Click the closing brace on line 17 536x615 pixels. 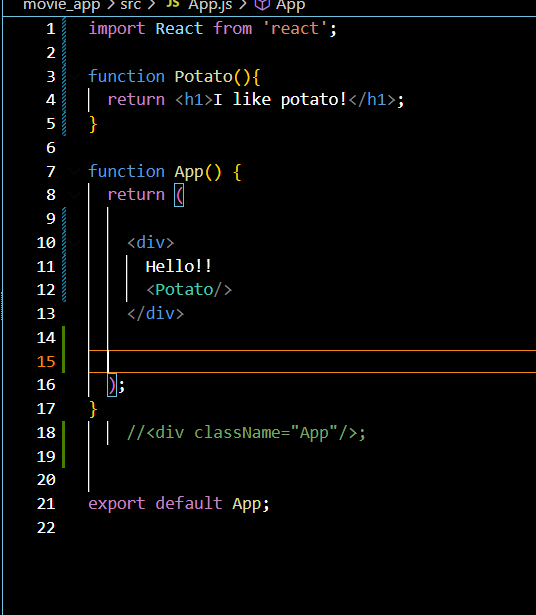pyautogui.click(x=93, y=409)
